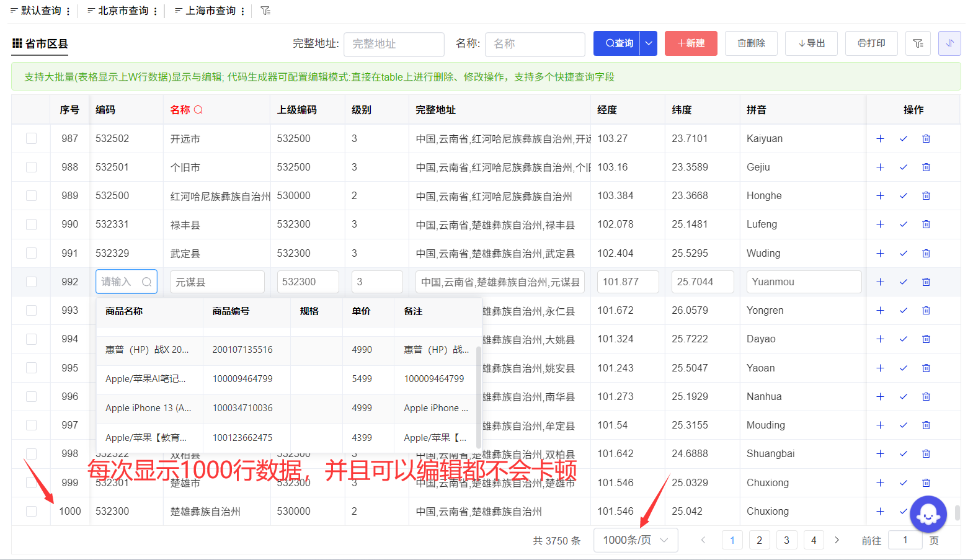Click the trash delete icon in row 993
This screenshot has width=973, height=560.
(x=926, y=311)
